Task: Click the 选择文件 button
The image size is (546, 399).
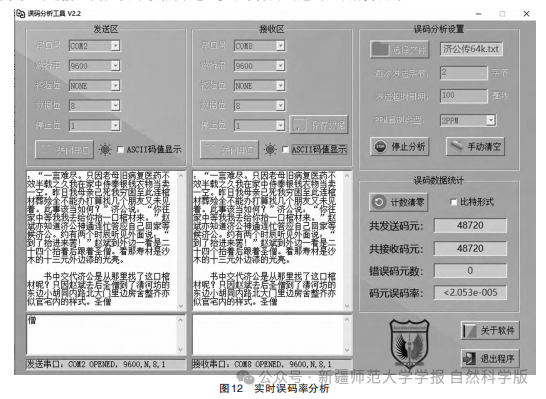Action: point(399,49)
